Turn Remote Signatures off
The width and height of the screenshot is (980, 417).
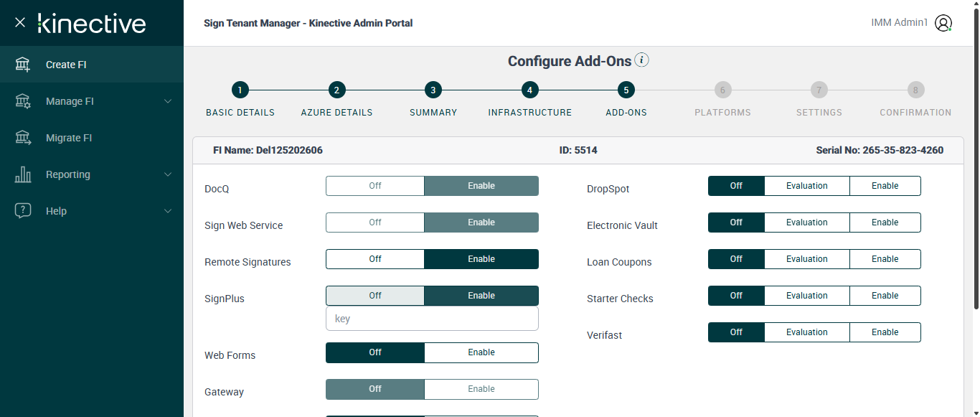pyautogui.click(x=375, y=259)
